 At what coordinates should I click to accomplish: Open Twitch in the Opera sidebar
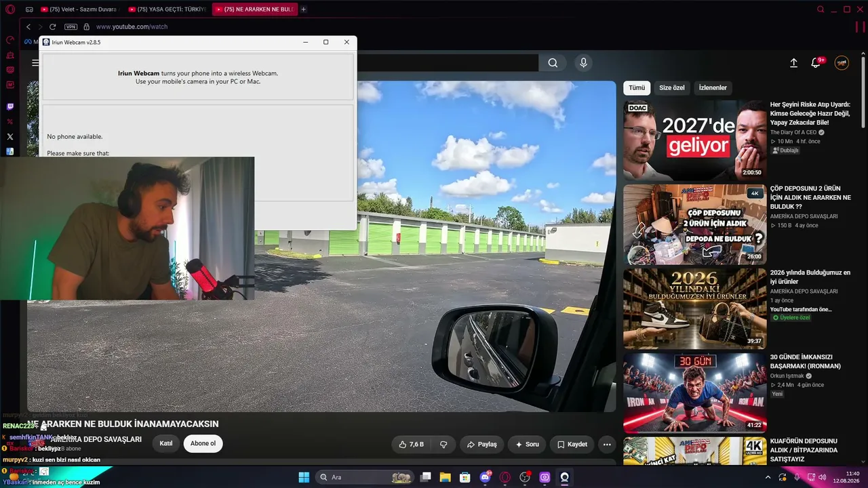[10, 106]
